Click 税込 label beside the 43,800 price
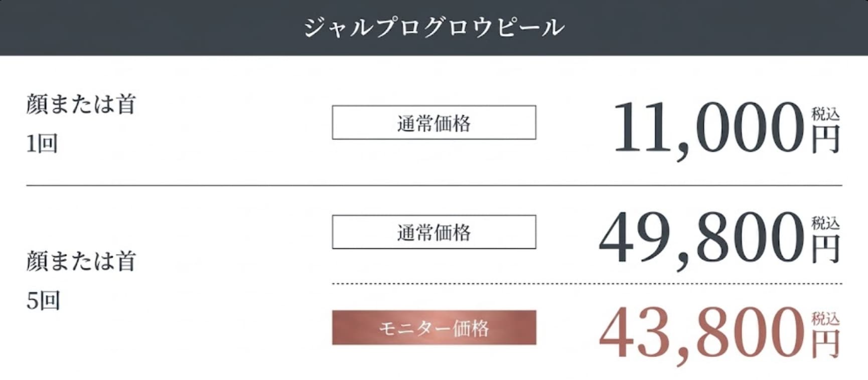 825,318
